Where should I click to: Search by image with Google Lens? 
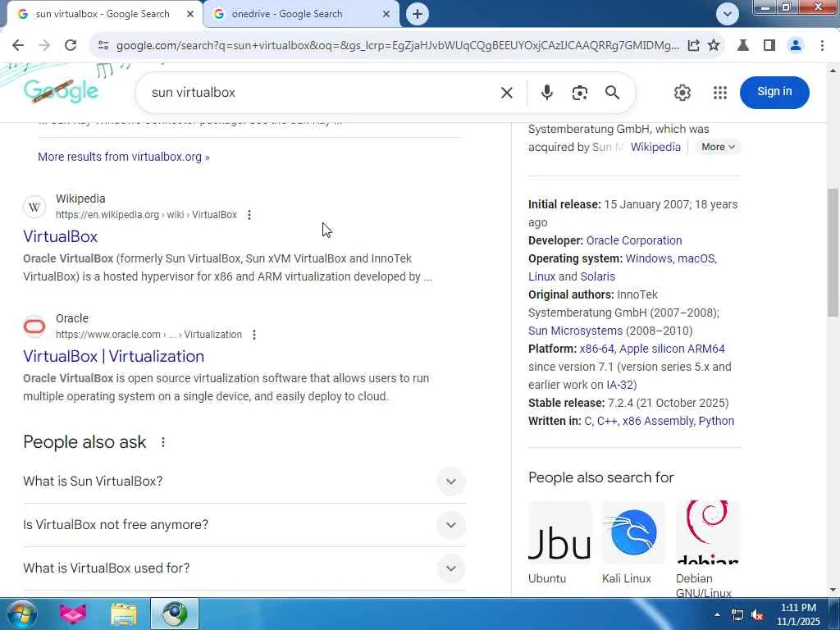coord(580,93)
